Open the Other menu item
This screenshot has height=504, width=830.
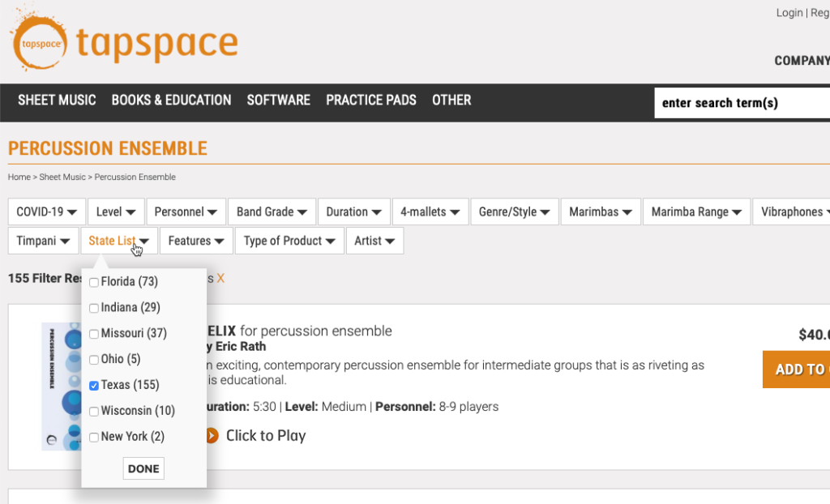point(451,100)
